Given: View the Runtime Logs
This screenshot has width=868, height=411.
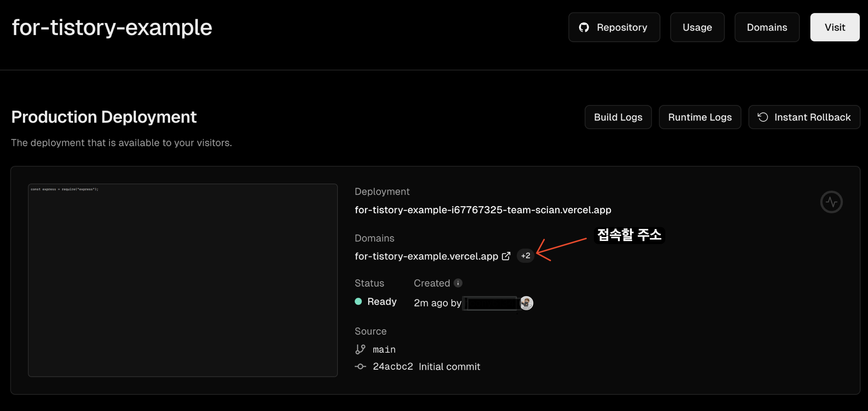Looking at the screenshot, I should pyautogui.click(x=700, y=117).
